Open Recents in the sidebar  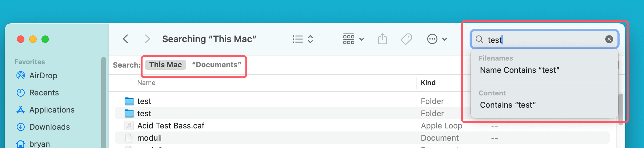(44, 93)
